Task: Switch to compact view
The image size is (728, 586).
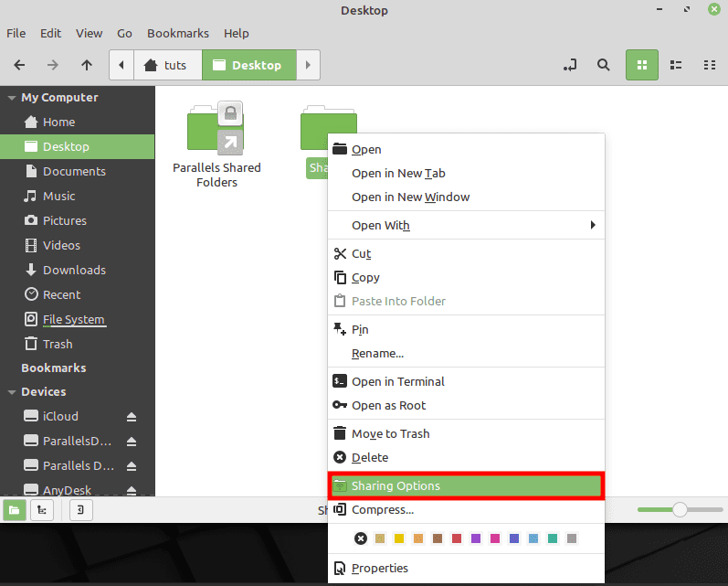Action: [x=709, y=65]
